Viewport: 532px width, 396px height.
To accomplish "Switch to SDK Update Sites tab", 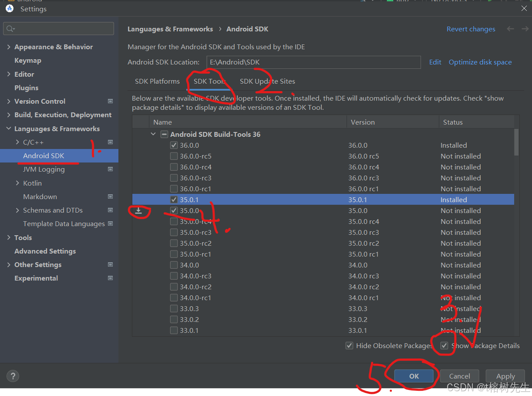I will pyautogui.click(x=267, y=81).
